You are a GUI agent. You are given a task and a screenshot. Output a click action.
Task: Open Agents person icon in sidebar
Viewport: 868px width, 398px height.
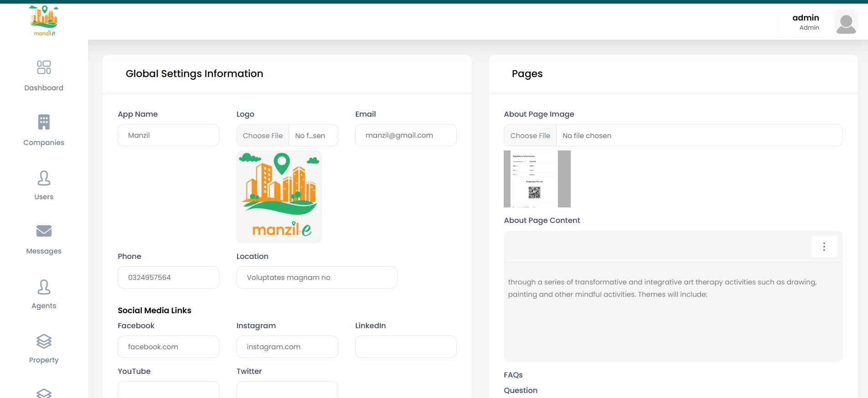(44, 287)
